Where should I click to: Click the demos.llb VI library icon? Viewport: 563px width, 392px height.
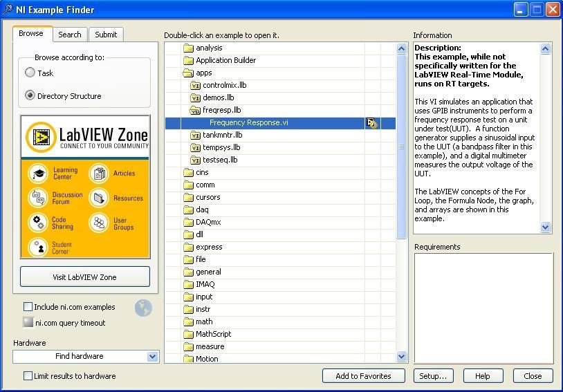(x=195, y=97)
